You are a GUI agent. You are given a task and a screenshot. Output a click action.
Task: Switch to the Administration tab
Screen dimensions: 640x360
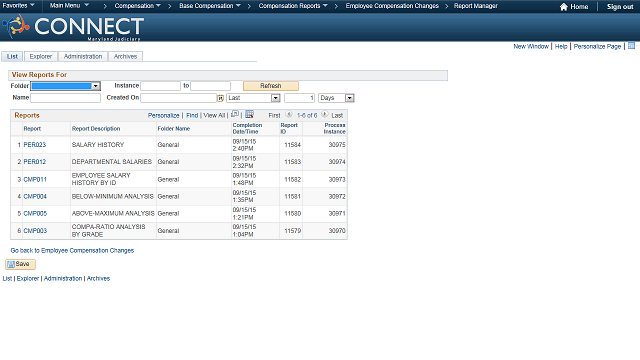coord(83,56)
